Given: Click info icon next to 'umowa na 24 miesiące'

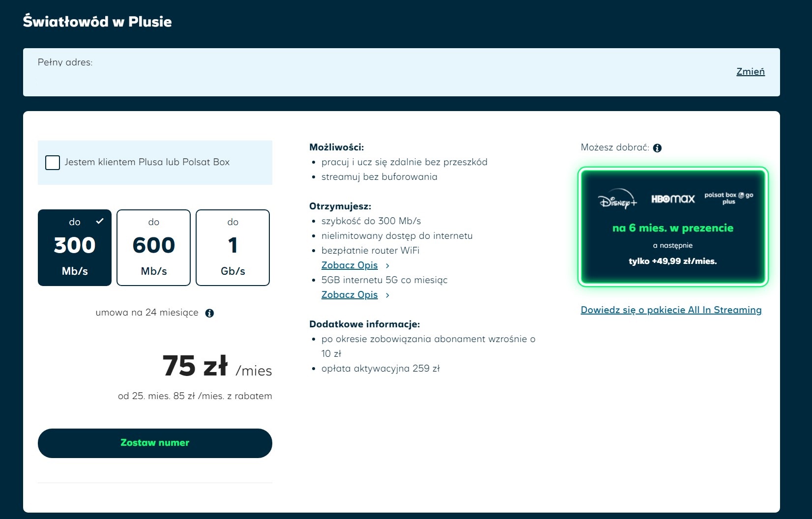Looking at the screenshot, I should coord(209,313).
